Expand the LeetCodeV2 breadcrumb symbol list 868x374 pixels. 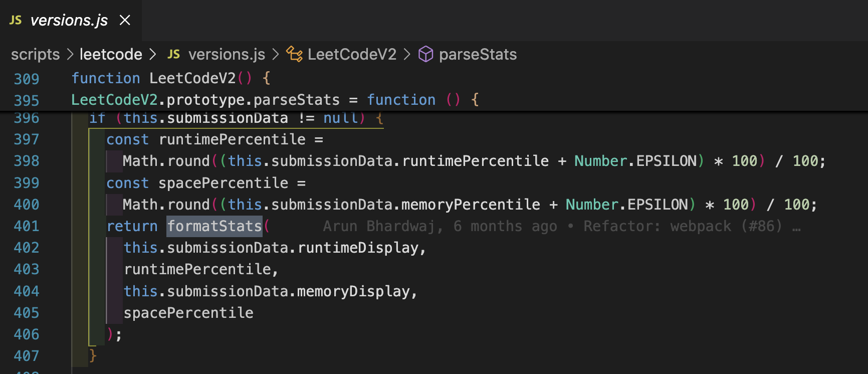(x=352, y=54)
